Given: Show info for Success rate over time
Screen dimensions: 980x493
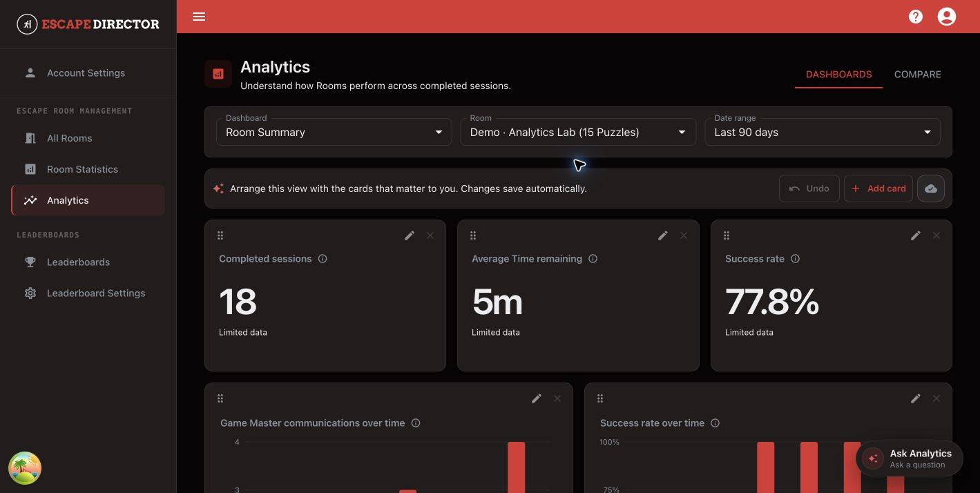Looking at the screenshot, I should pyautogui.click(x=715, y=423).
